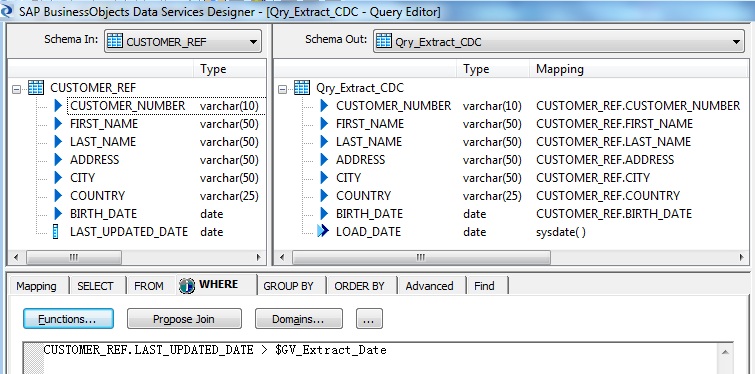
Task: Select the CUSTOMER_REF.CITY mapping cell
Action: pyautogui.click(x=593, y=178)
